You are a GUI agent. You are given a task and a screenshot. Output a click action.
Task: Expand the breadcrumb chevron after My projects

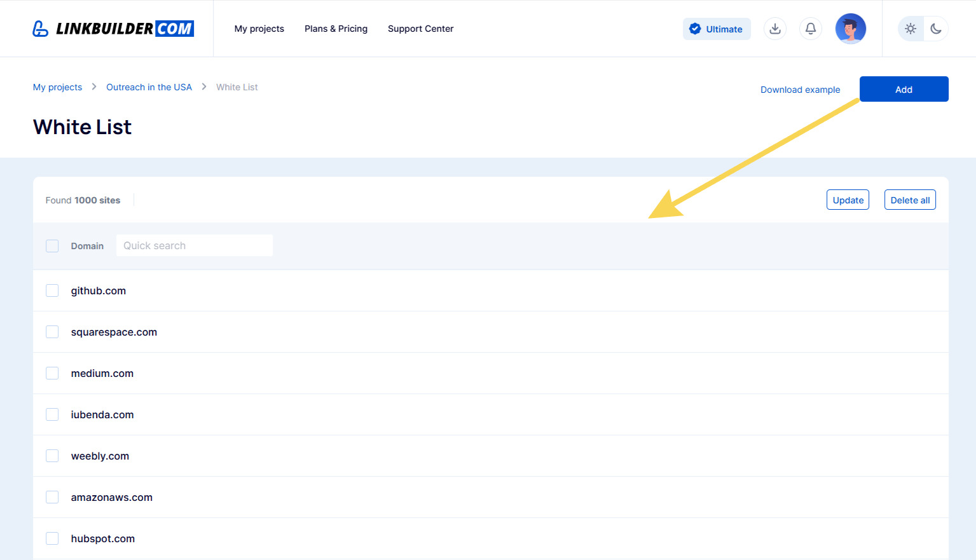coord(93,86)
